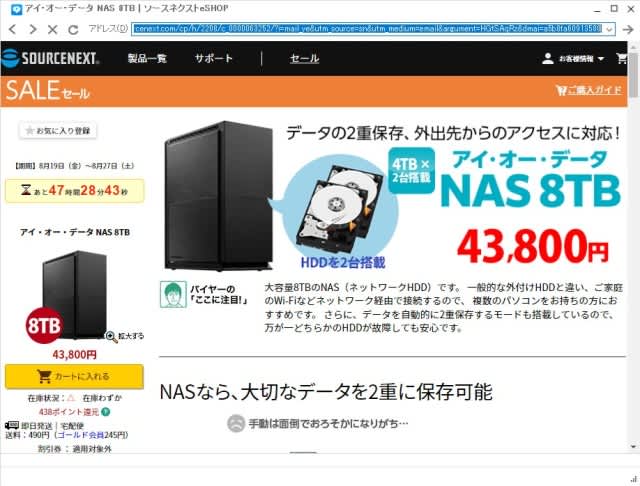Click the green help icon beside ポイント還元
The height and width of the screenshot is (486, 640).
point(105,412)
